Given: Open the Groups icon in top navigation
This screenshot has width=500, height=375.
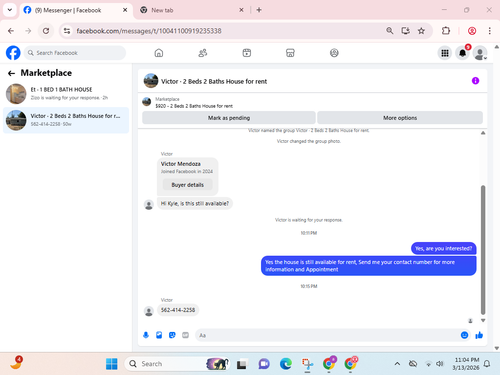Looking at the screenshot, I should (x=334, y=53).
